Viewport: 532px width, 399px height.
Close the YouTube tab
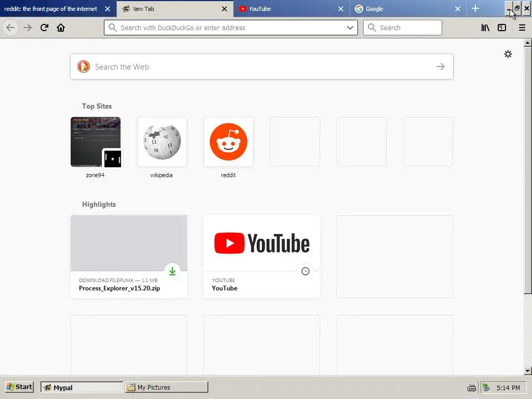pyautogui.click(x=341, y=9)
